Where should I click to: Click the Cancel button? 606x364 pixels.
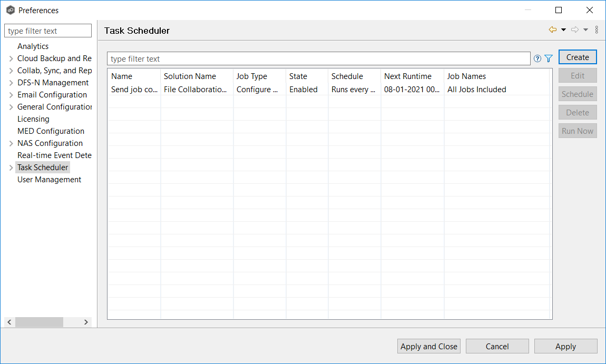[x=497, y=346]
